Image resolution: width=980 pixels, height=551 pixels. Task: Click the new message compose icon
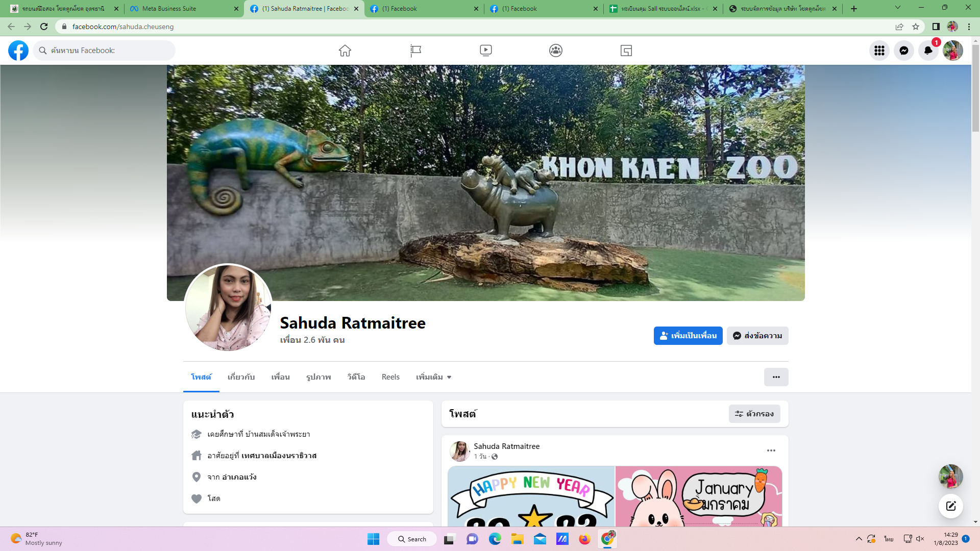click(950, 506)
